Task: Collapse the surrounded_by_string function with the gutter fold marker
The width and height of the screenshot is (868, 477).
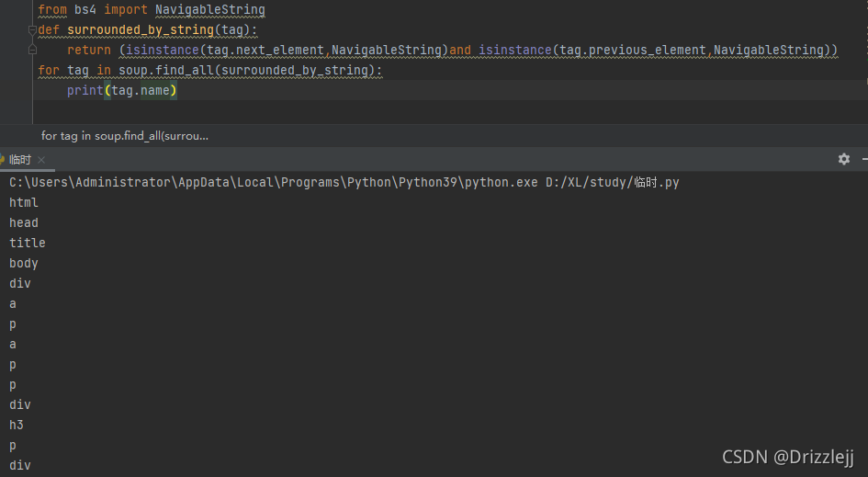Action: [x=32, y=30]
